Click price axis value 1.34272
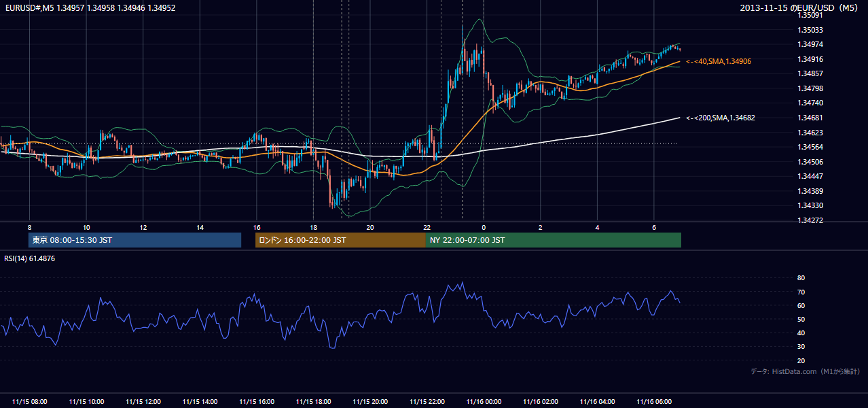868x408 pixels. 810,220
